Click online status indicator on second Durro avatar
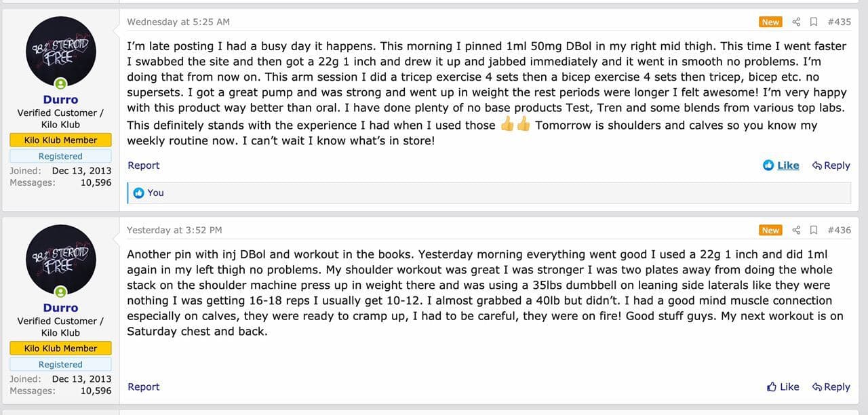This screenshot has width=868, height=415. (61, 292)
